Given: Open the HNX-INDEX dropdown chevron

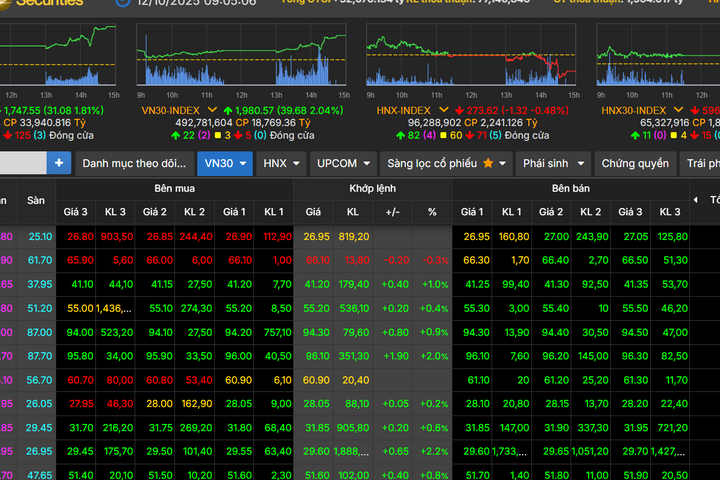Looking at the screenshot, I should [x=443, y=110].
